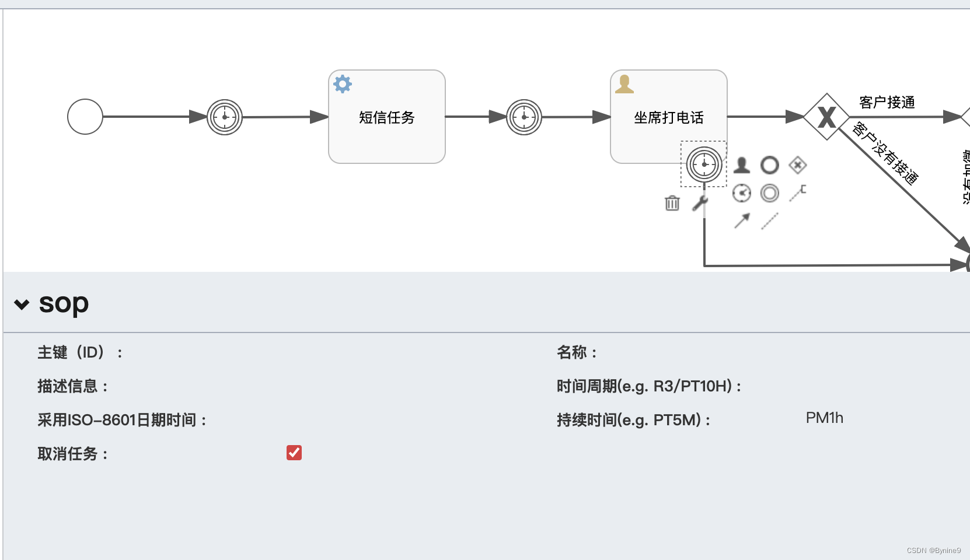The image size is (970, 560).
Task: Create an association with the dashed-line icon
Action: click(769, 222)
